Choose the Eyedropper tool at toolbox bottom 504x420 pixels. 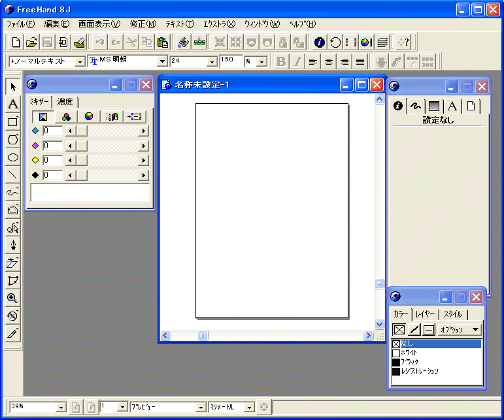pos(12,333)
